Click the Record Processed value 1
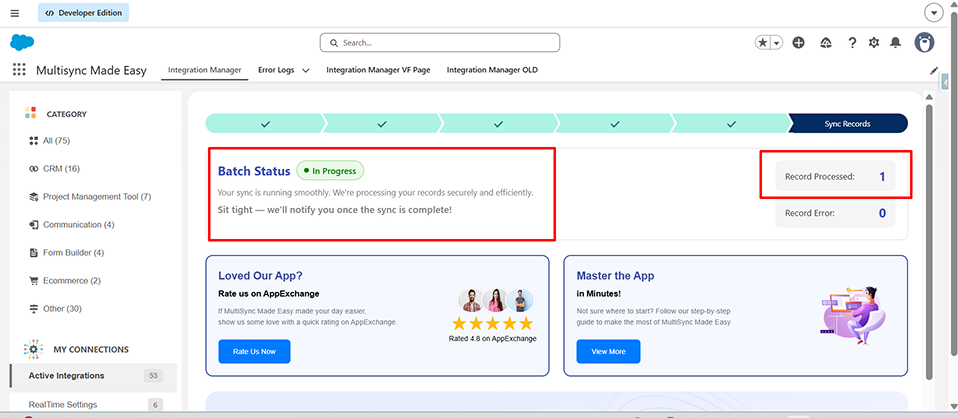The image size is (958, 418). click(x=882, y=177)
